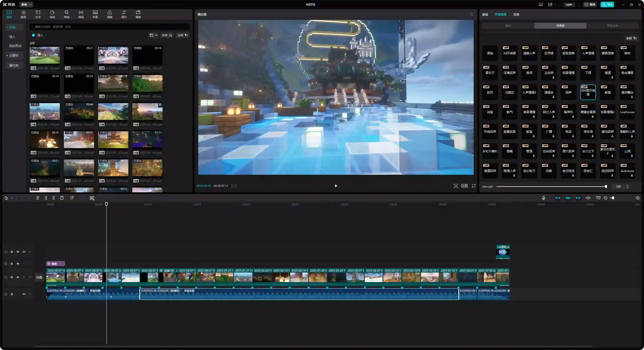
Task: Click the clip linkage icon in timeline toolbar
Action: (x=578, y=198)
